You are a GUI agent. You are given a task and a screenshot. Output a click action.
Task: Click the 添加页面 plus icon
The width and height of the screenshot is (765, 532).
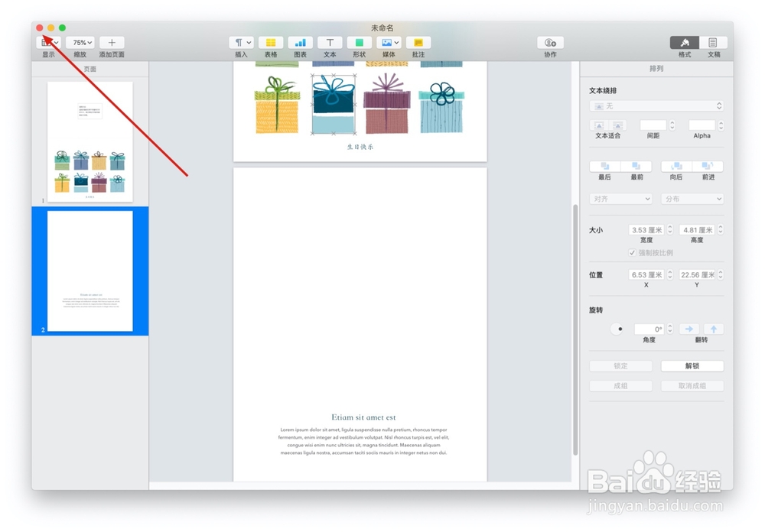(x=112, y=43)
